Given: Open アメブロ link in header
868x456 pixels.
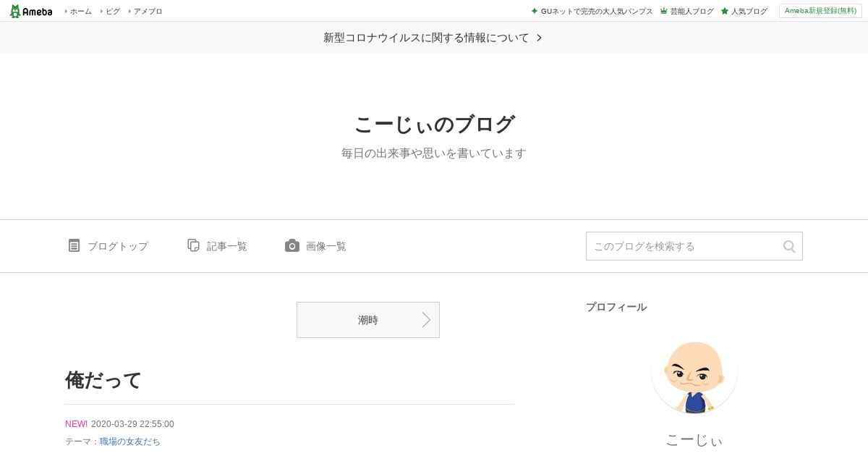Looking at the screenshot, I should pos(148,12).
